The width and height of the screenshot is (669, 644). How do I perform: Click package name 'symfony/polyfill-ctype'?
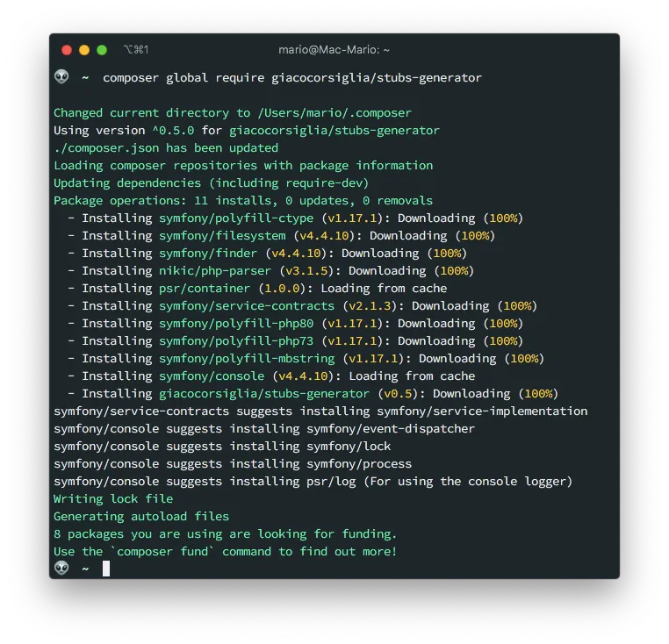(236, 218)
